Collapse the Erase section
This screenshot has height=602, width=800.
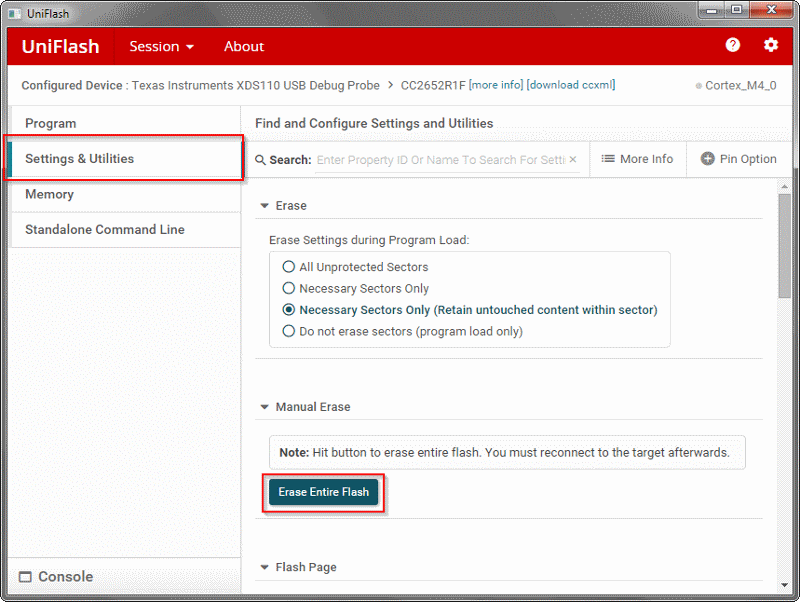tap(265, 206)
